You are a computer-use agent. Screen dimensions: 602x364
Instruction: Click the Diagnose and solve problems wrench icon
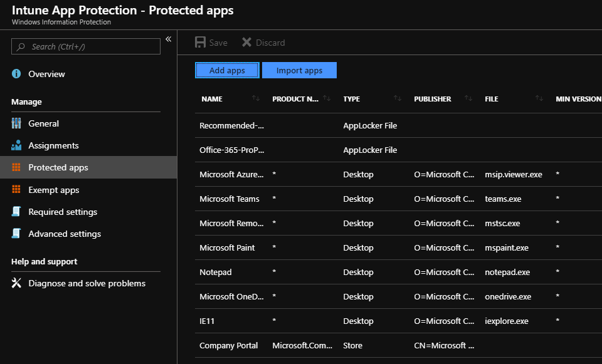pyautogui.click(x=16, y=283)
